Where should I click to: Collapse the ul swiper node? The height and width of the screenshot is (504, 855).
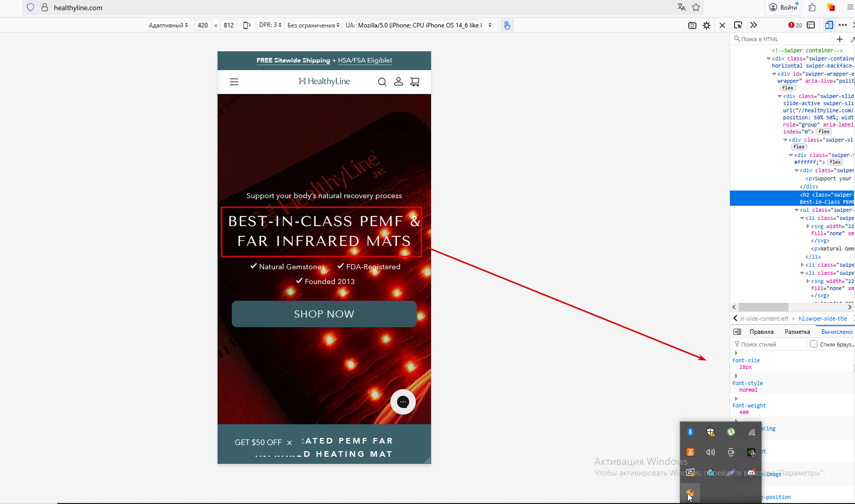[797, 210]
